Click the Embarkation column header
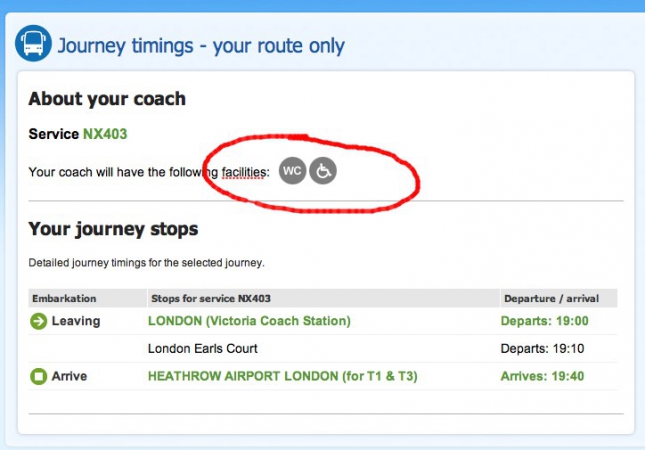The height and width of the screenshot is (450, 645). [x=64, y=299]
